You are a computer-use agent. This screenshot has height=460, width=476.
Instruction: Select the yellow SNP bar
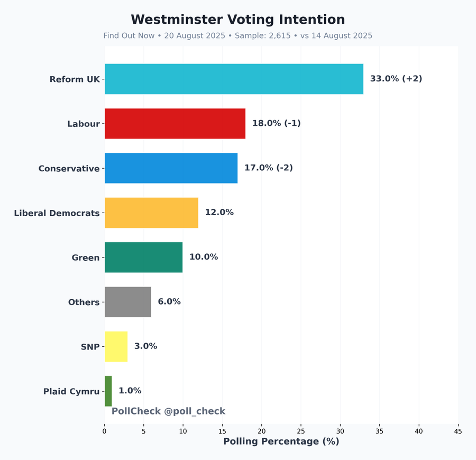pos(116,346)
